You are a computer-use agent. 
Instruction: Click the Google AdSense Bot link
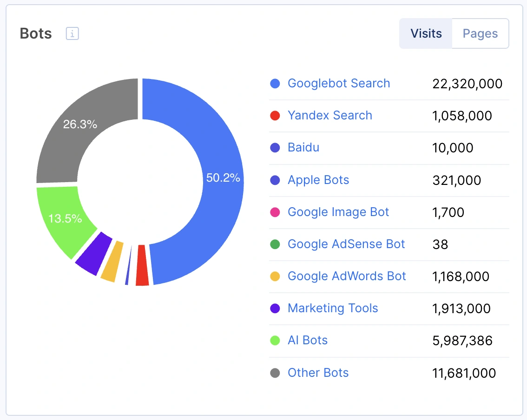[346, 244]
